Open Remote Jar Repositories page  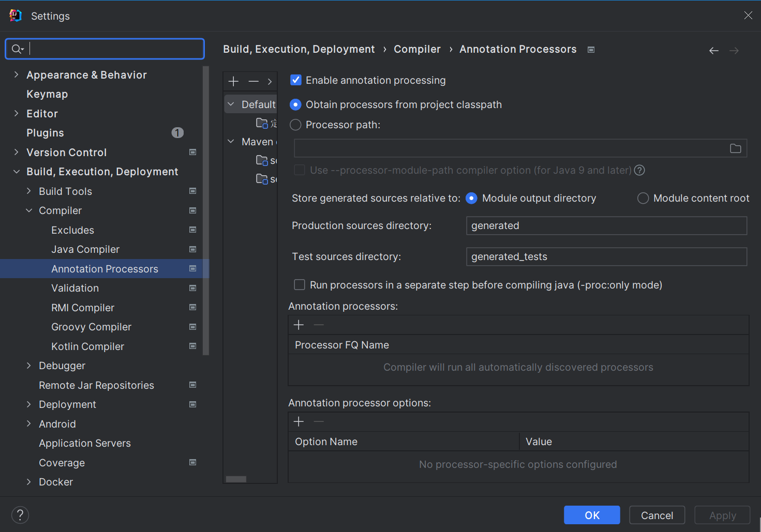pos(96,385)
